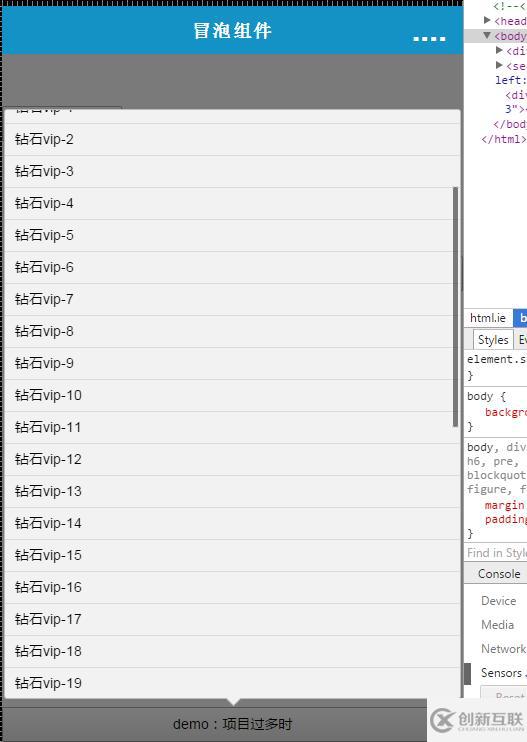Open the Network emulation section
The height and width of the screenshot is (742, 527).
[503, 649]
